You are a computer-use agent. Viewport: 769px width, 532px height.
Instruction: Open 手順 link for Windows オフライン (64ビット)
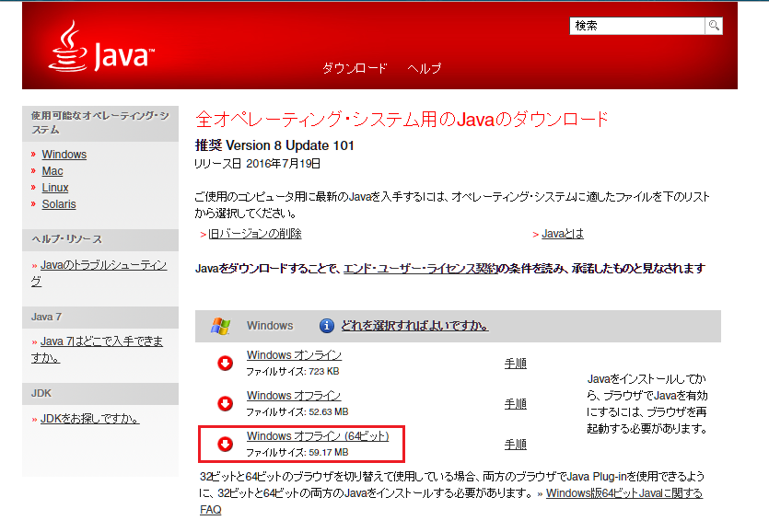(x=516, y=445)
